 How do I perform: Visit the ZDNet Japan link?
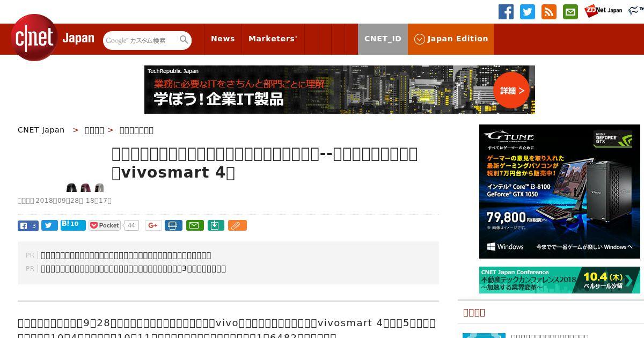coord(603,10)
